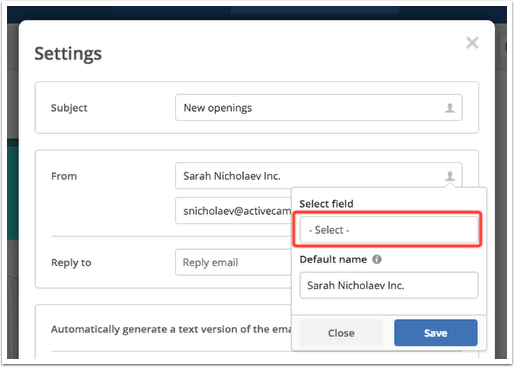Click the Settings heading text

68,54
